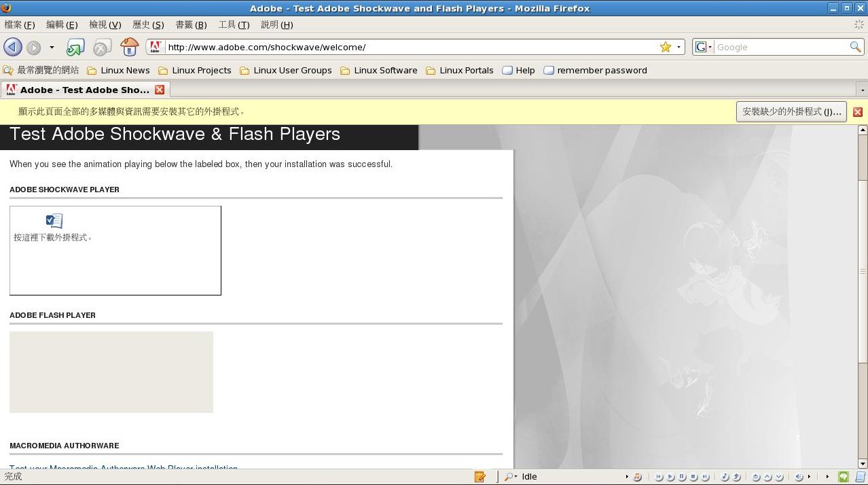Viewport: 868px width, 485px height.
Task: Click the magnifier search icon in Google box
Action: [x=855, y=47]
